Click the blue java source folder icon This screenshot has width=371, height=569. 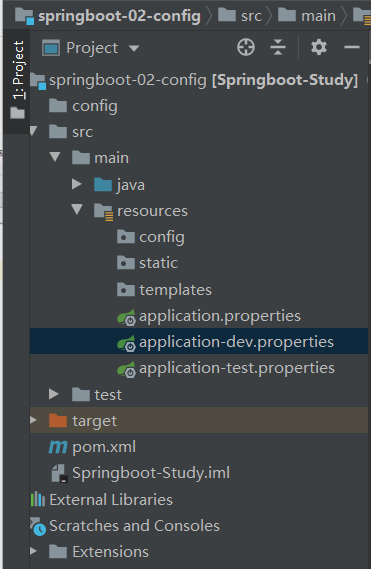103,184
